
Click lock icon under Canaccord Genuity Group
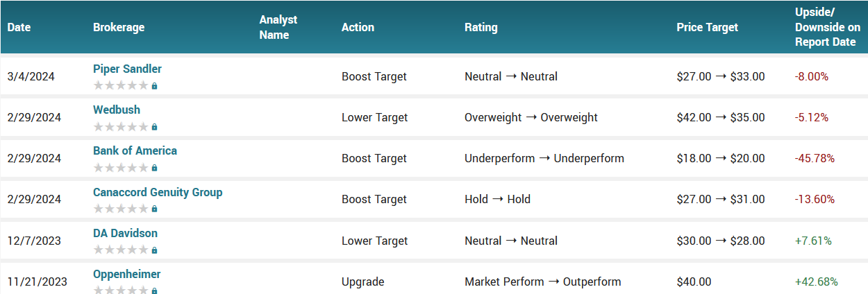pyautogui.click(x=154, y=209)
